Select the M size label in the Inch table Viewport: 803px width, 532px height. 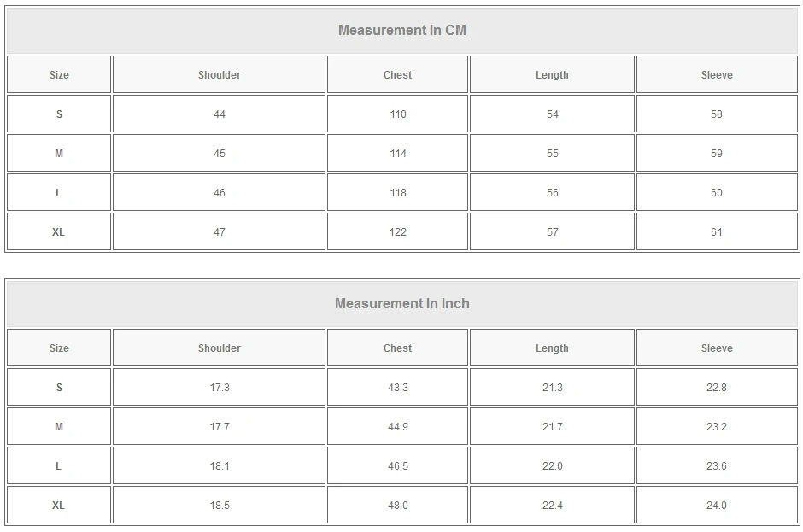click(59, 427)
